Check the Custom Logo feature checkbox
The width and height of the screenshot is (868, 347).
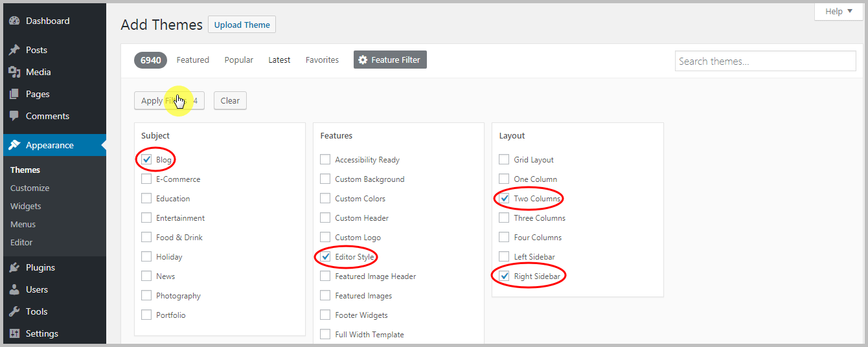[x=325, y=238]
